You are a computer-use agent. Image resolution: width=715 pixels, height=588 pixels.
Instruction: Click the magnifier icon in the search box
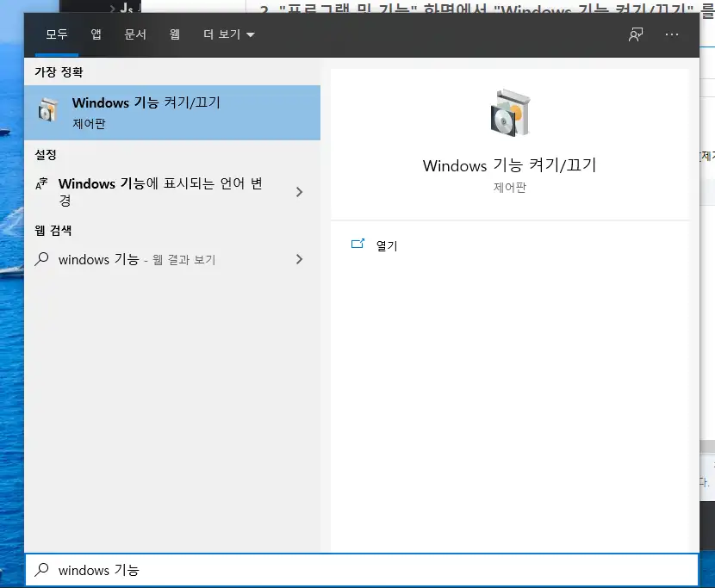click(42, 569)
